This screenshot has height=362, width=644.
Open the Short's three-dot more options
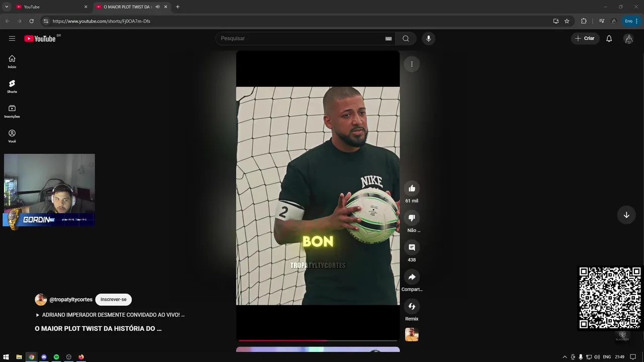click(412, 64)
